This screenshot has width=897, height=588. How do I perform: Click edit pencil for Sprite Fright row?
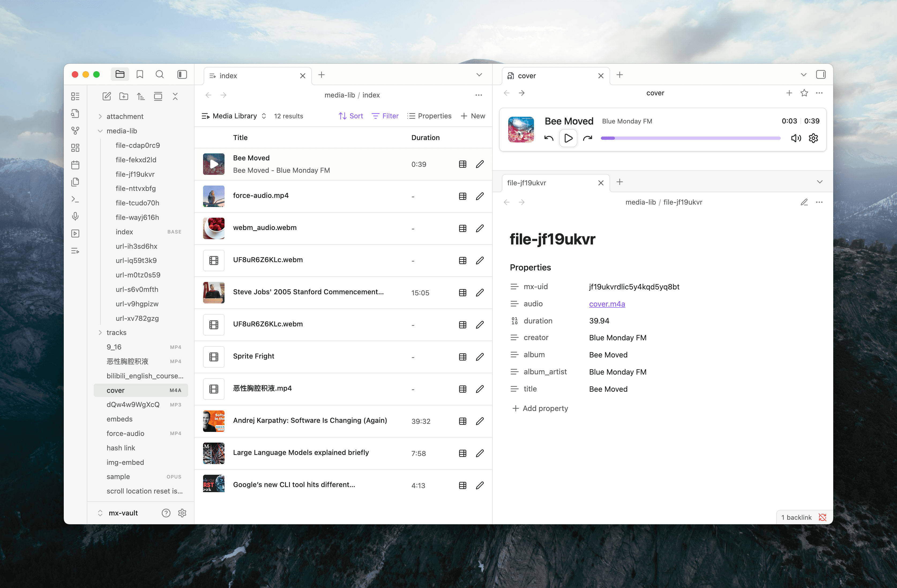[x=479, y=357]
